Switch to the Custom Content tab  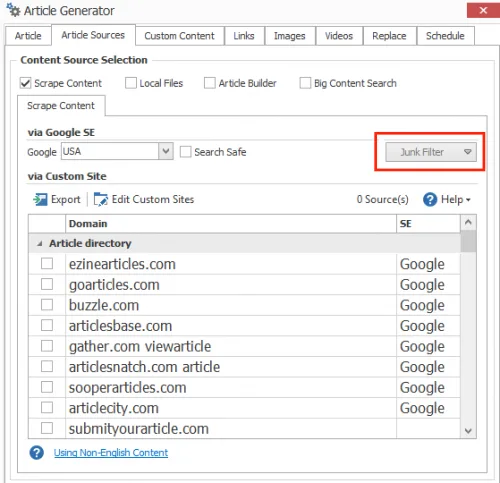(x=179, y=36)
